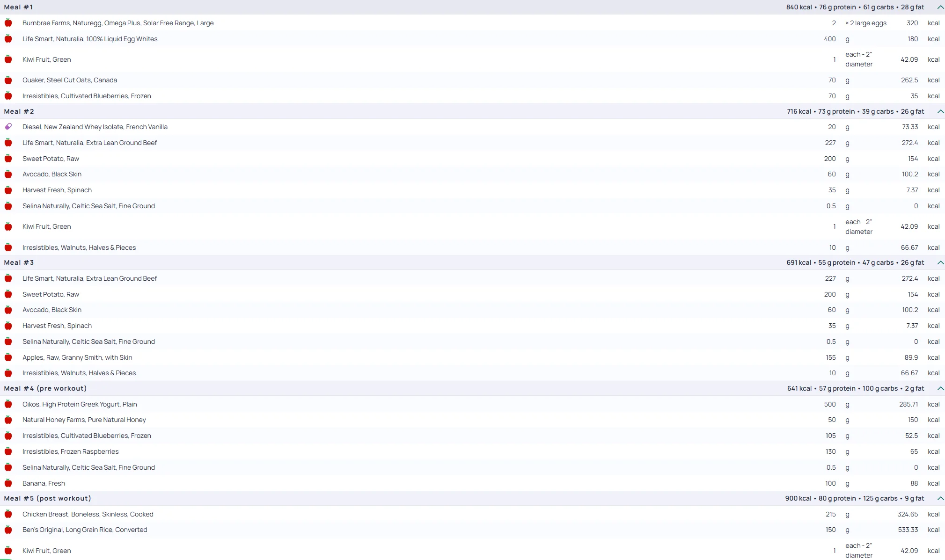This screenshot has height=560, width=945.
Task: Collapse Meal #4 (pre workout) group
Action: (940, 388)
